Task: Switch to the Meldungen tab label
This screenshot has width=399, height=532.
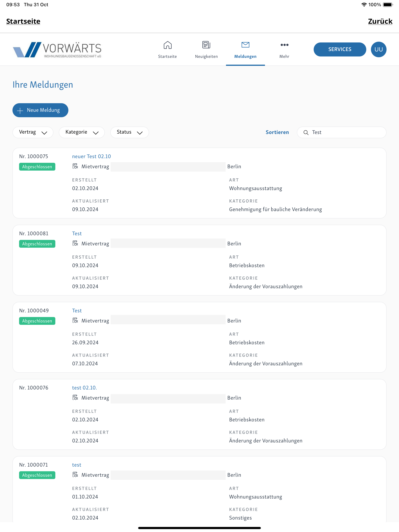Action: tap(245, 56)
